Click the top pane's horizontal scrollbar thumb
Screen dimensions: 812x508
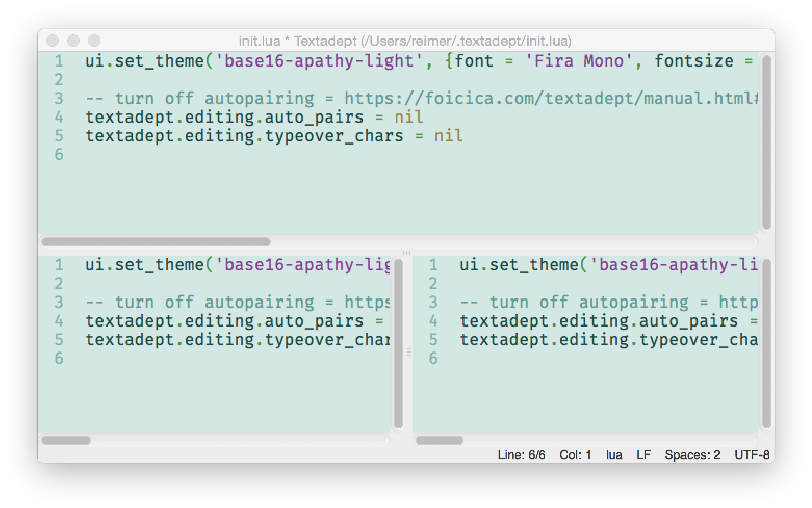point(156,242)
